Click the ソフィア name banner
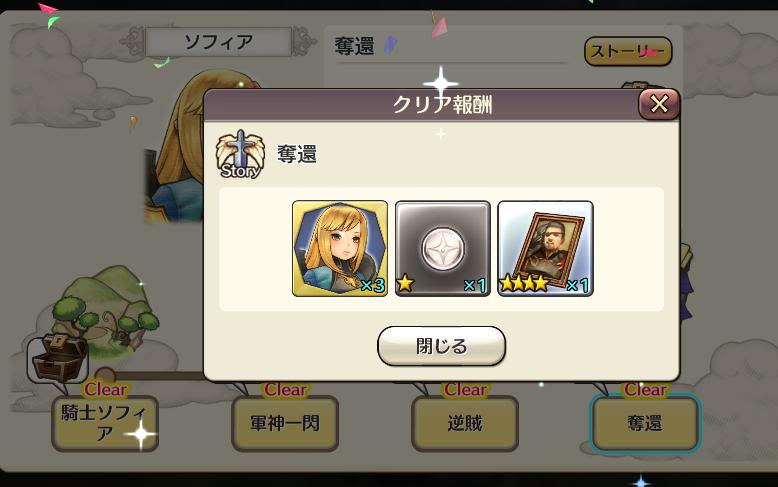The width and height of the screenshot is (778, 487). pyautogui.click(x=219, y=42)
